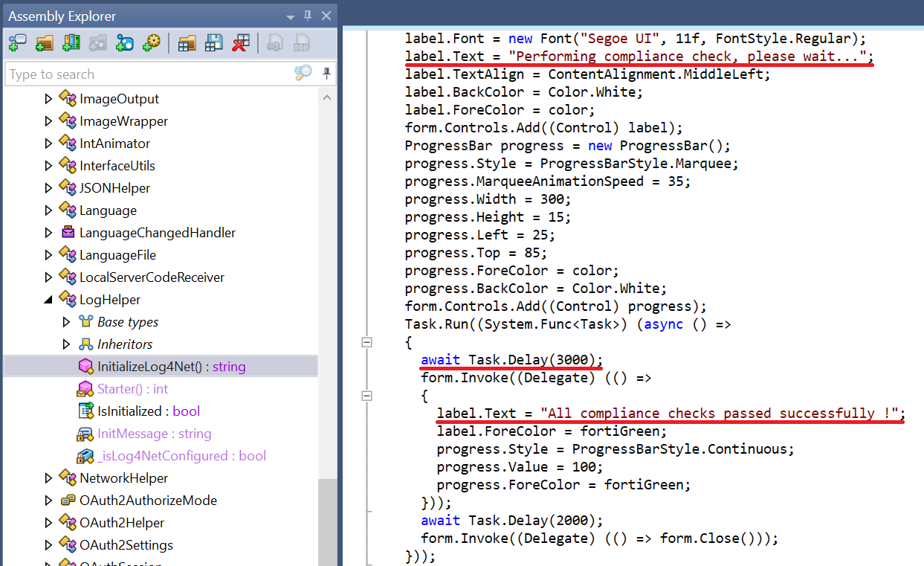Click the add assembly icon with green plus
This screenshot has width=924, height=566.
(x=17, y=43)
